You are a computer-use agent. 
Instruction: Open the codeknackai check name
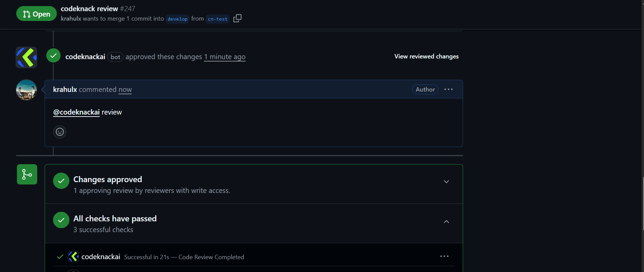(x=101, y=257)
